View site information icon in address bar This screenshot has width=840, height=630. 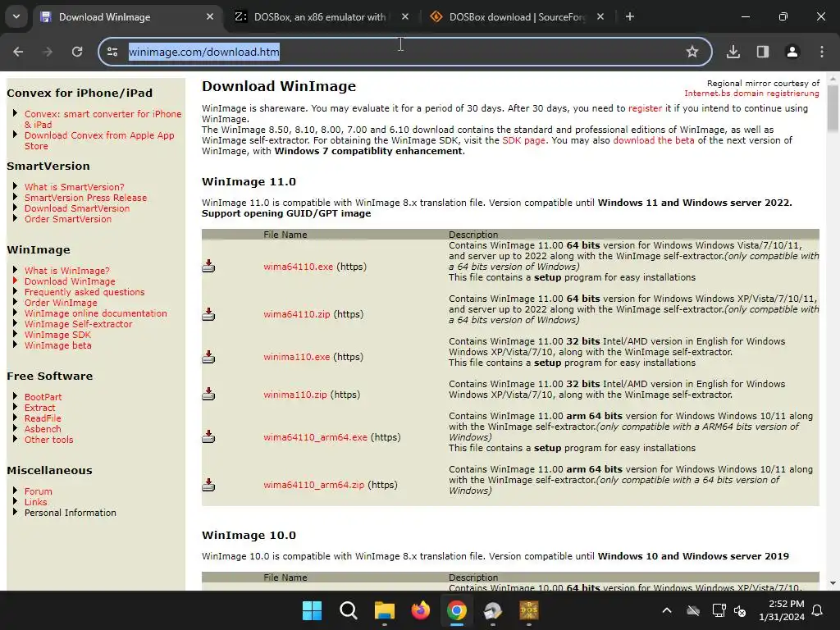point(112,52)
